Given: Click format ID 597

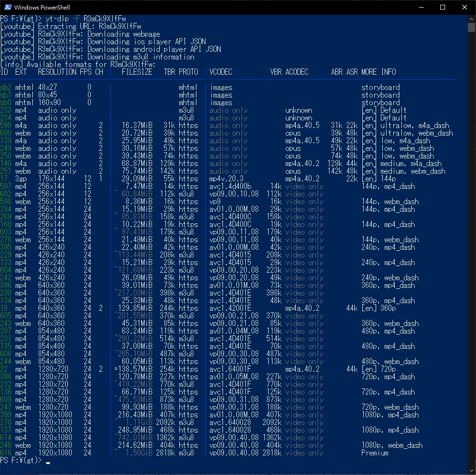Looking at the screenshot, I should click(x=6, y=186).
